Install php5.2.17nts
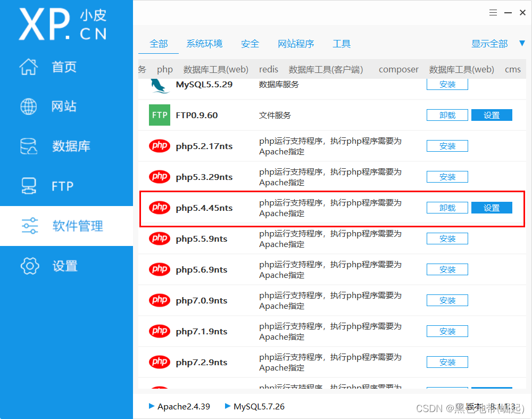 coord(447,146)
